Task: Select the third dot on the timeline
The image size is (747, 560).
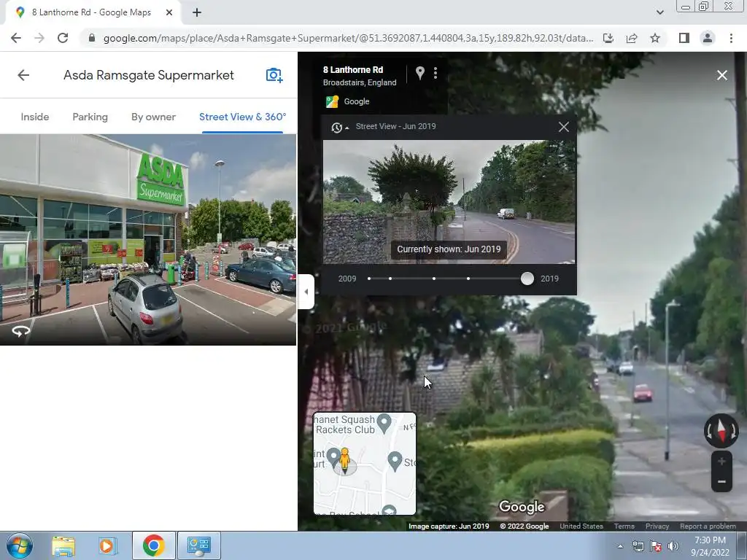Action: tap(434, 279)
